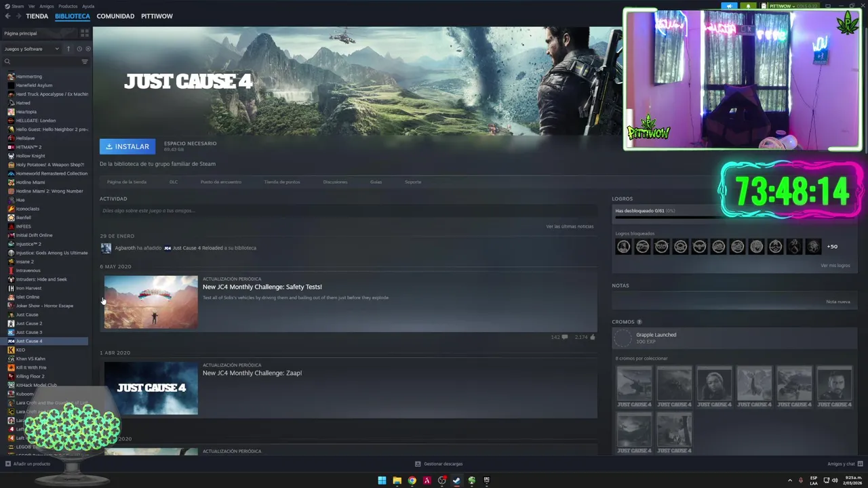868x488 pixels.
Task: Select HITMAN 2 in library list
Action: [28, 147]
